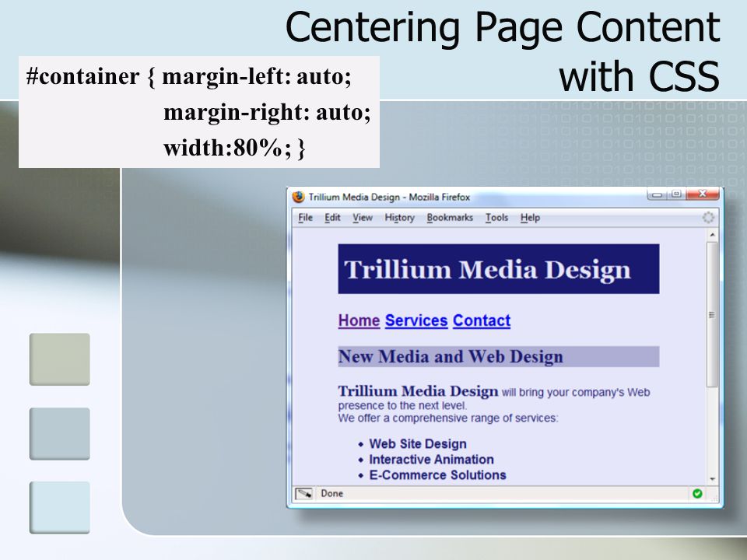Viewport: 747px width, 560px height.
Task: Click the New Media and Web Design heading
Action: [451, 357]
